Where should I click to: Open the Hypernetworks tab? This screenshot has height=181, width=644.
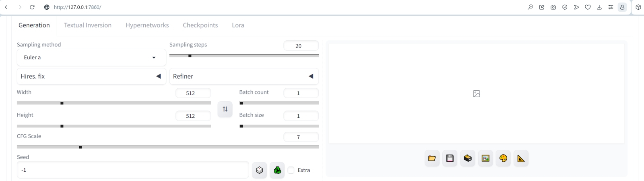click(147, 25)
